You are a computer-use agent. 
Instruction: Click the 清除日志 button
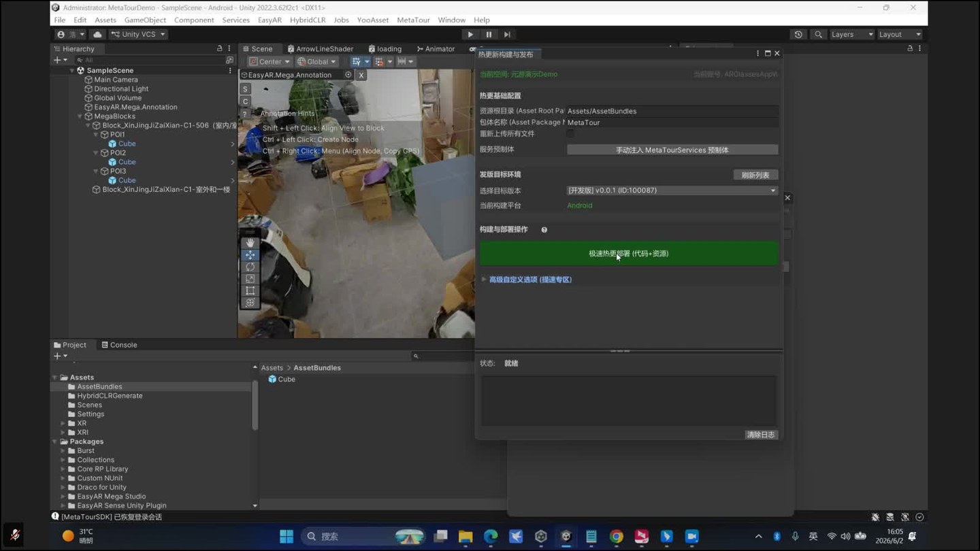point(761,435)
